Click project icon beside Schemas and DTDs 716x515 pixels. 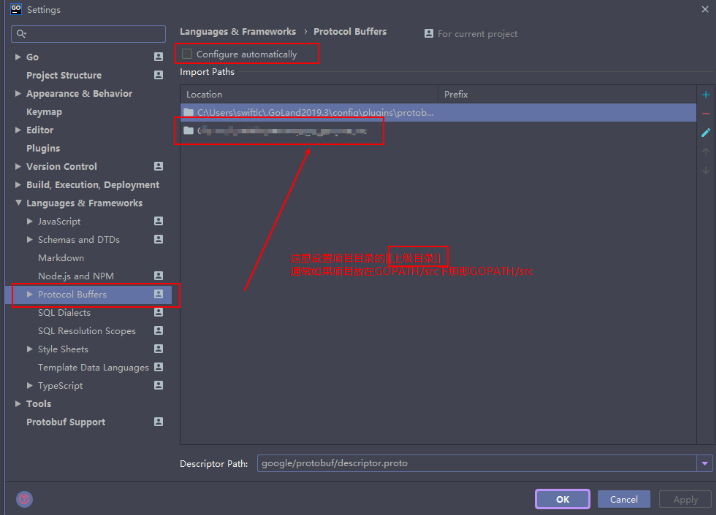click(x=158, y=239)
